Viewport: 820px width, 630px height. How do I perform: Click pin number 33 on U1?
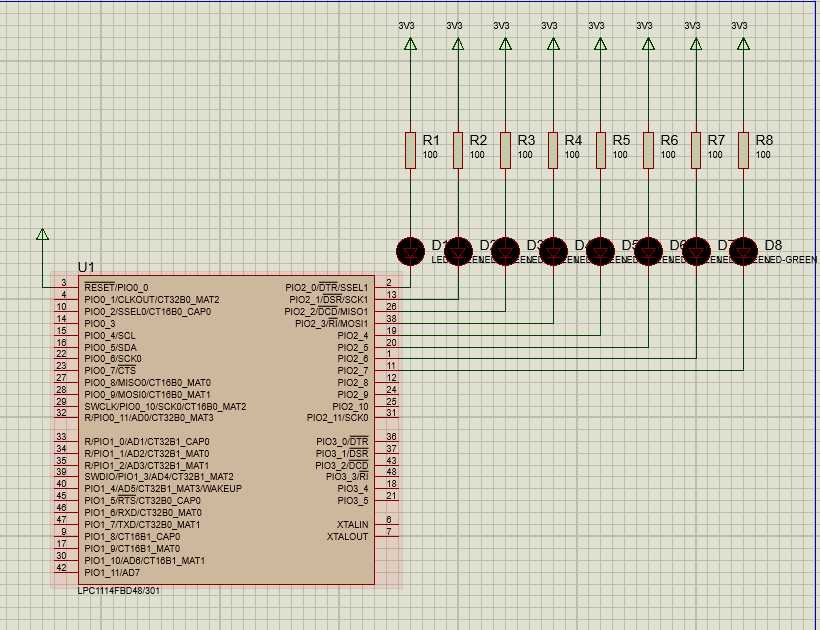pyautogui.click(x=61, y=437)
